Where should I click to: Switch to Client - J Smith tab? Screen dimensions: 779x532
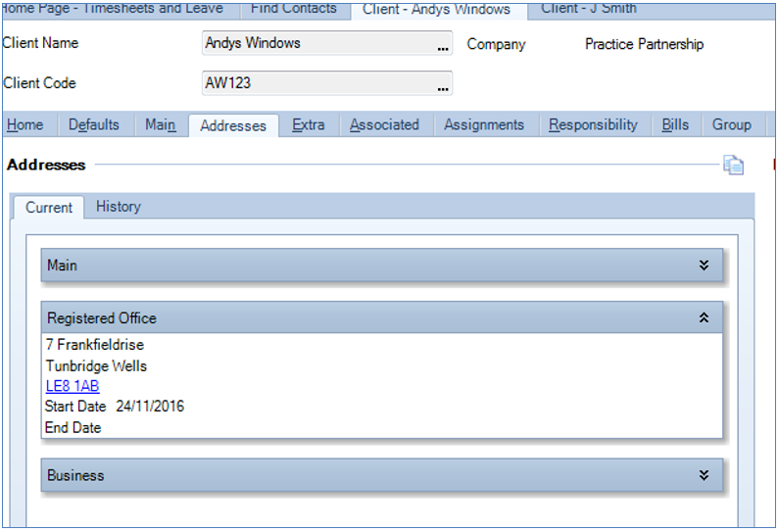click(x=589, y=10)
